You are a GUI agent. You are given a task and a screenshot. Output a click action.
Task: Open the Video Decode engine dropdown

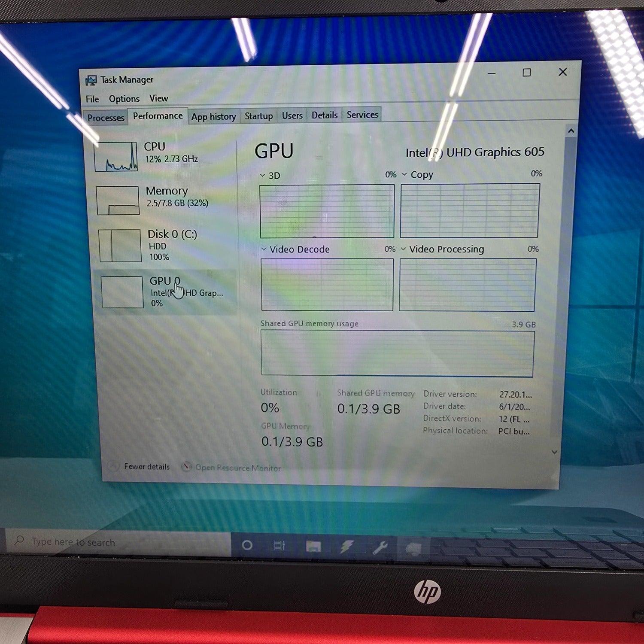[264, 249]
